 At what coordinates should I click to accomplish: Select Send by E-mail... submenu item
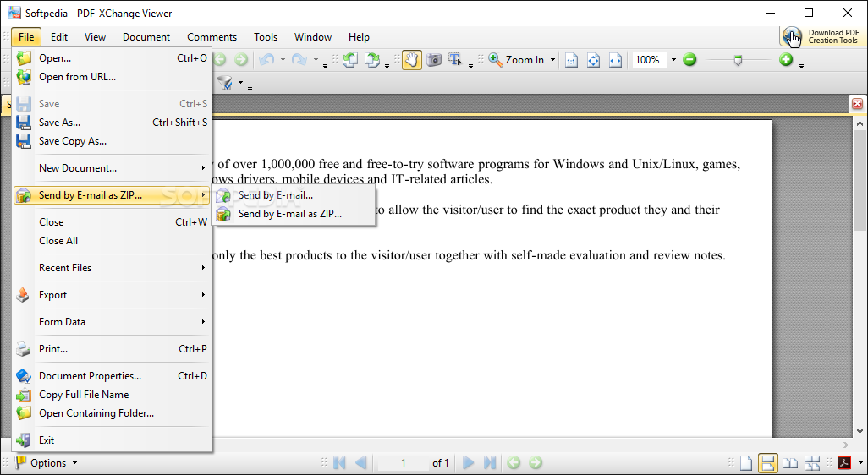[x=294, y=195]
